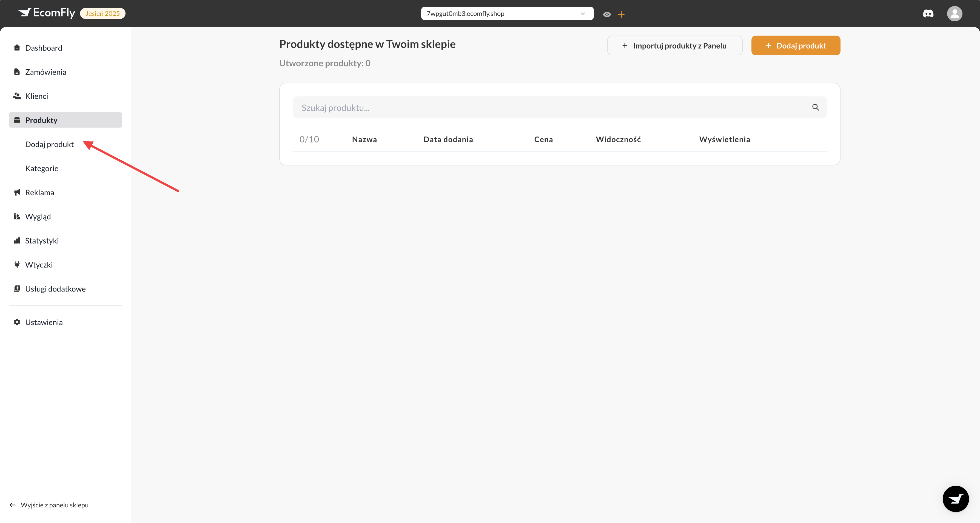Focus the Szukaj produktu search field
The width and height of the screenshot is (980, 523).
click(552, 108)
